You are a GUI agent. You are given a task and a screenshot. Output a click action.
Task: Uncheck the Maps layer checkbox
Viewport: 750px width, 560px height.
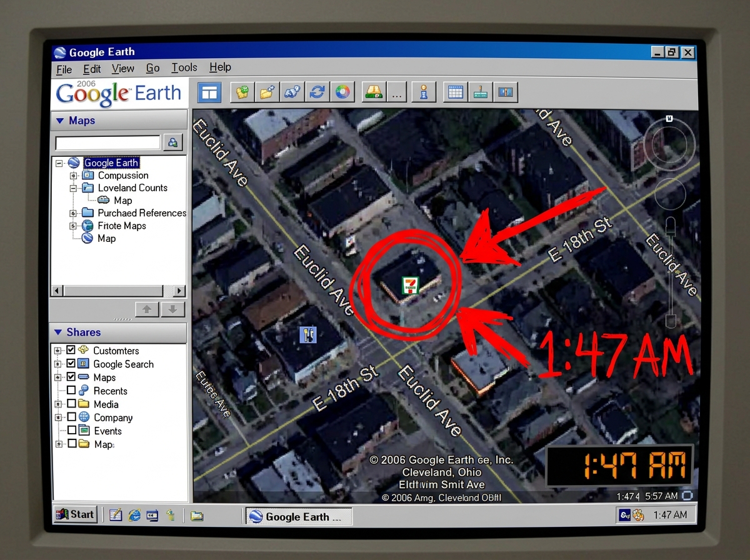click(71, 377)
